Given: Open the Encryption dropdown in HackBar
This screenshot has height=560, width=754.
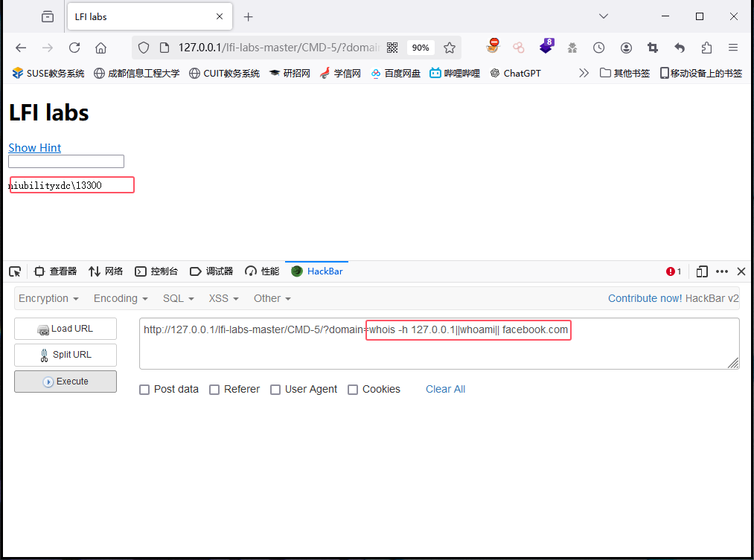Looking at the screenshot, I should pyautogui.click(x=48, y=297).
